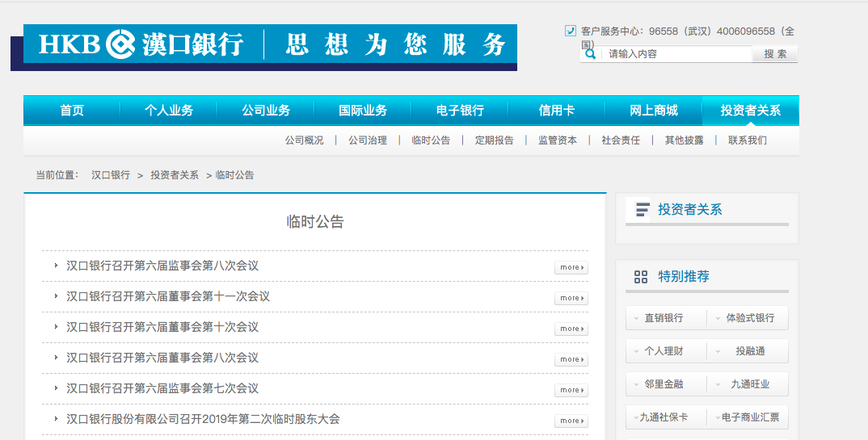Screen dimensions: 868x440
Task: Click 投资者关系 in the breadcrumb
Action: click(175, 175)
